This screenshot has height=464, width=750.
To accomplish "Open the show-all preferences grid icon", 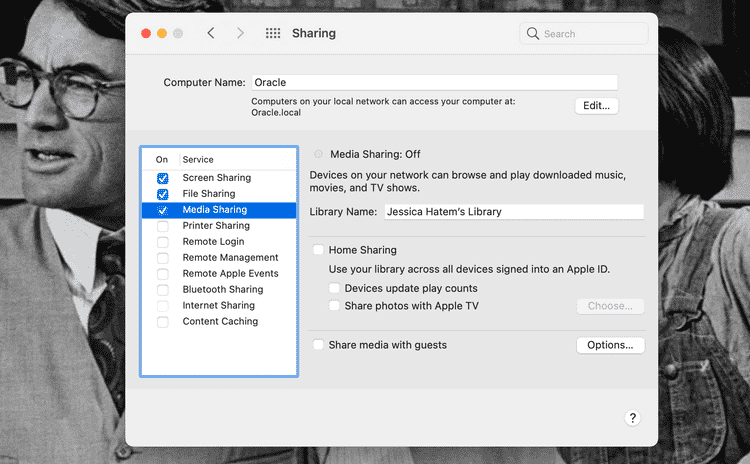I will pos(272,33).
